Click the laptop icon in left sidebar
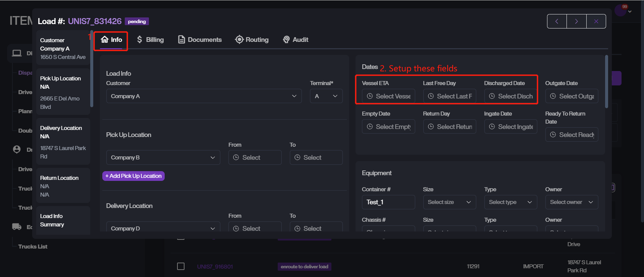Image resolution: width=644 pixels, height=277 pixels. [x=17, y=53]
